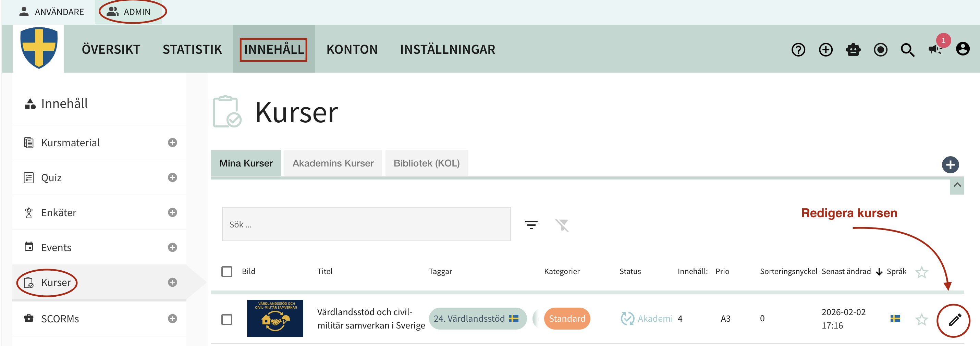Screen dimensions: 980x346
Task: Expand Kursmaterial in the sidebar
Action: 173,143
